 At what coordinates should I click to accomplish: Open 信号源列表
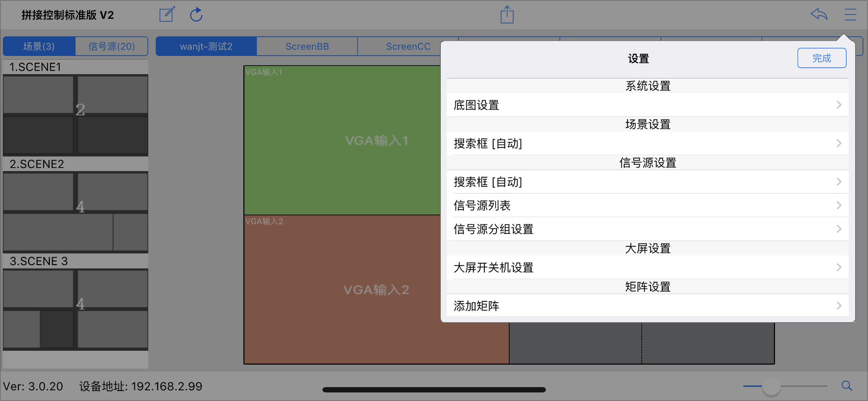click(x=647, y=206)
